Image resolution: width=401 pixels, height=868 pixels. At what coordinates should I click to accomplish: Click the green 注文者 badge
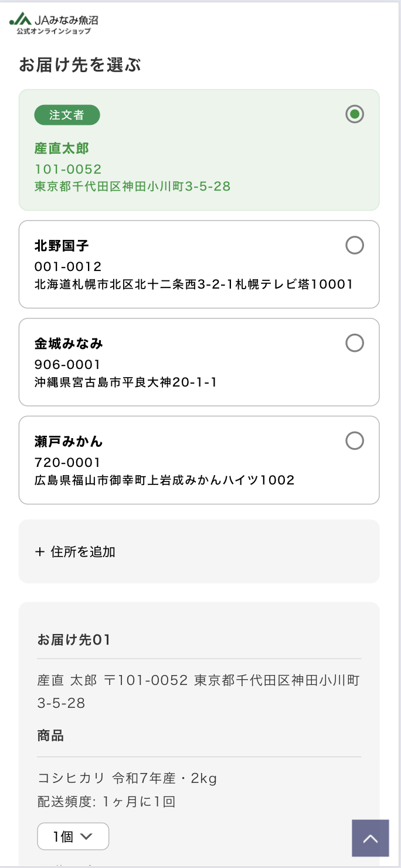pos(67,115)
